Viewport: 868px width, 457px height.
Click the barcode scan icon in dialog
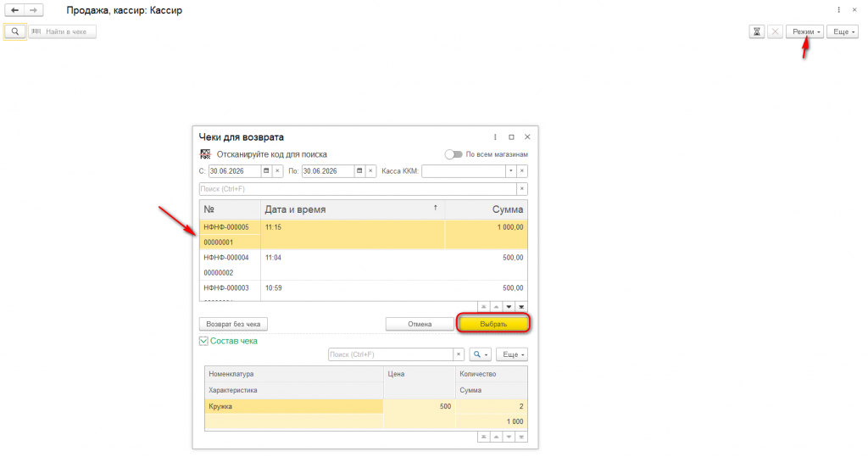click(205, 154)
